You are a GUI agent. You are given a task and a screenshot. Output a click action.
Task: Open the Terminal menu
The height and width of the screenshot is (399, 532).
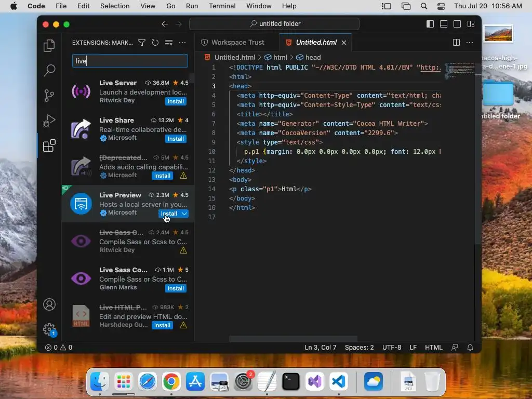point(222,6)
